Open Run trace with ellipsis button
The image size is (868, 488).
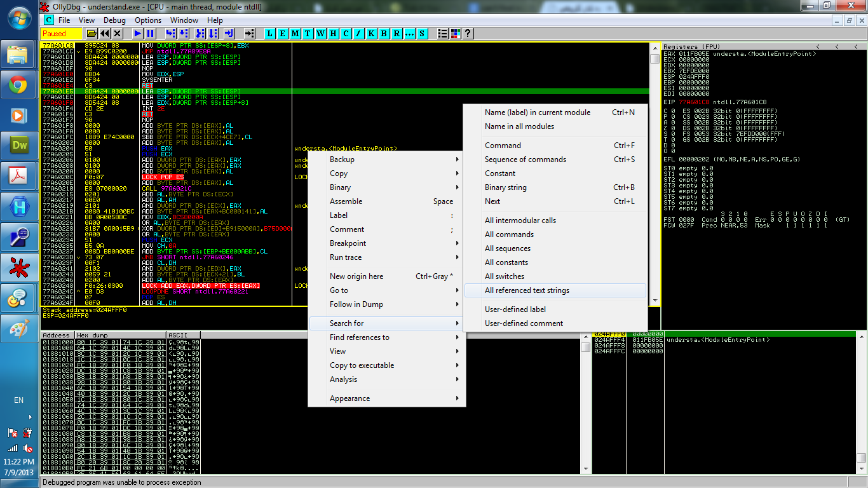click(x=410, y=33)
